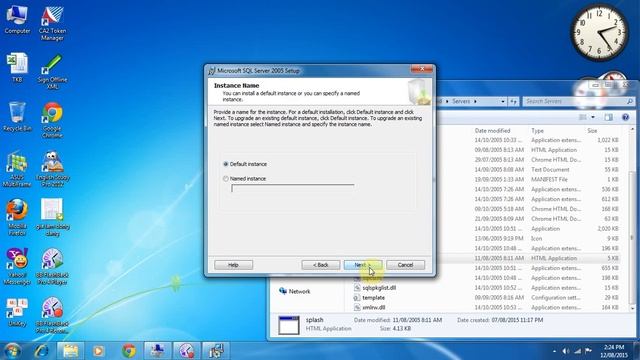Switch to the FlashBack recorder taskbar item

pos(187,351)
